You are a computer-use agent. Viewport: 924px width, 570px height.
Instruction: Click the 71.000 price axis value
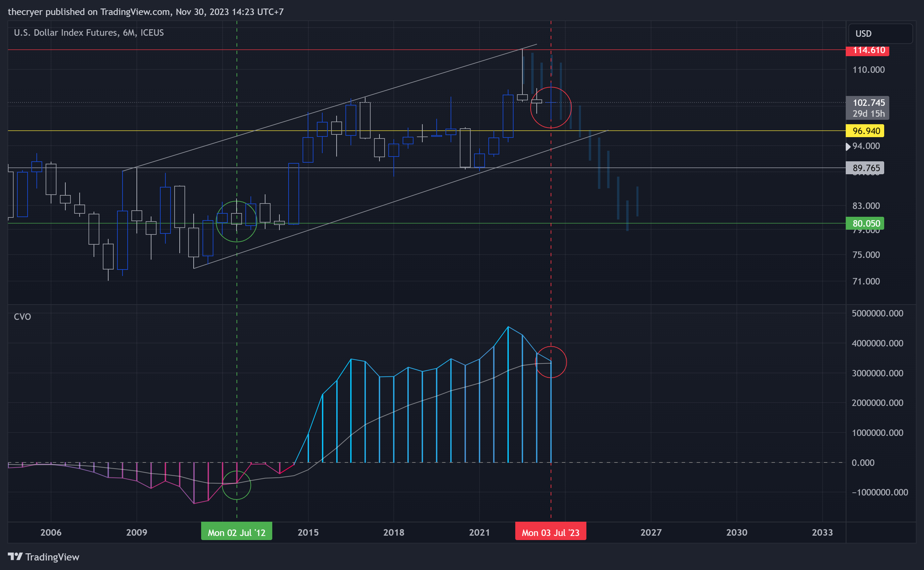click(x=866, y=281)
